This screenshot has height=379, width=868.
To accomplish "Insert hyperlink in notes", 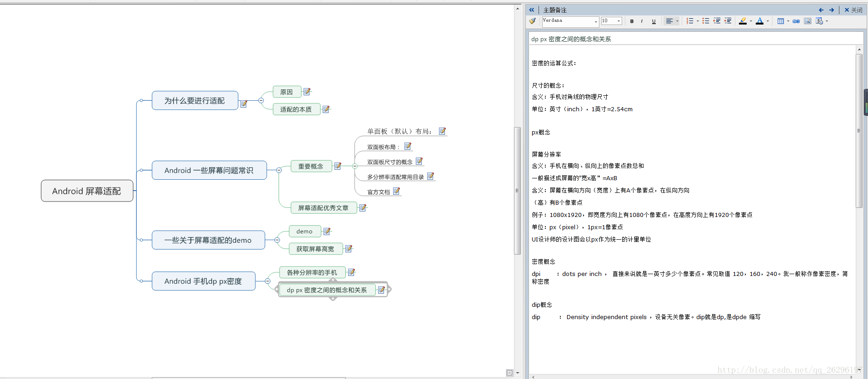I will pyautogui.click(x=796, y=21).
